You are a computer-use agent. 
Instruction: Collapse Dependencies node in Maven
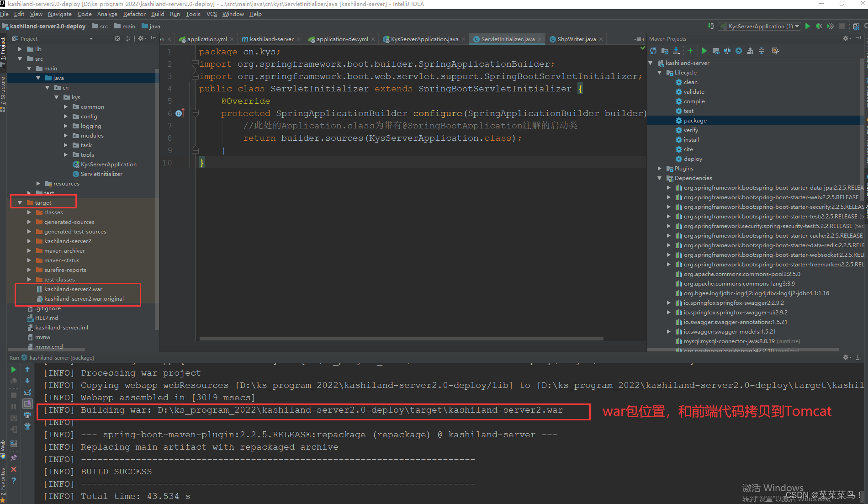pos(660,178)
